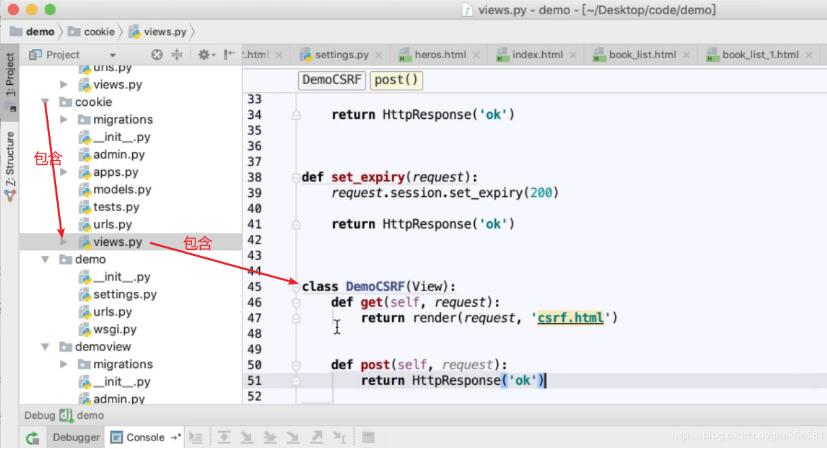Toggle the Z: Structure side panel
The image size is (827, 449).
(x=10, y=160)
